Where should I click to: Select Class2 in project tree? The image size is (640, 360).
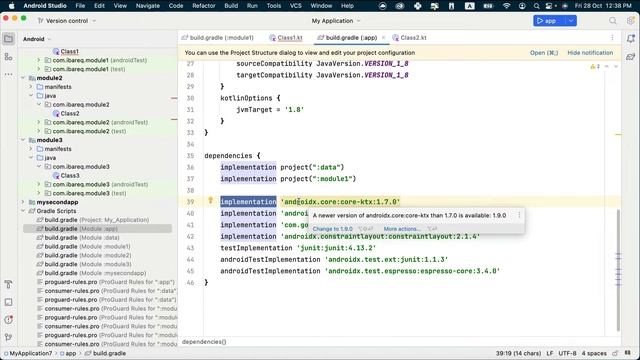(x=70, y=113)
